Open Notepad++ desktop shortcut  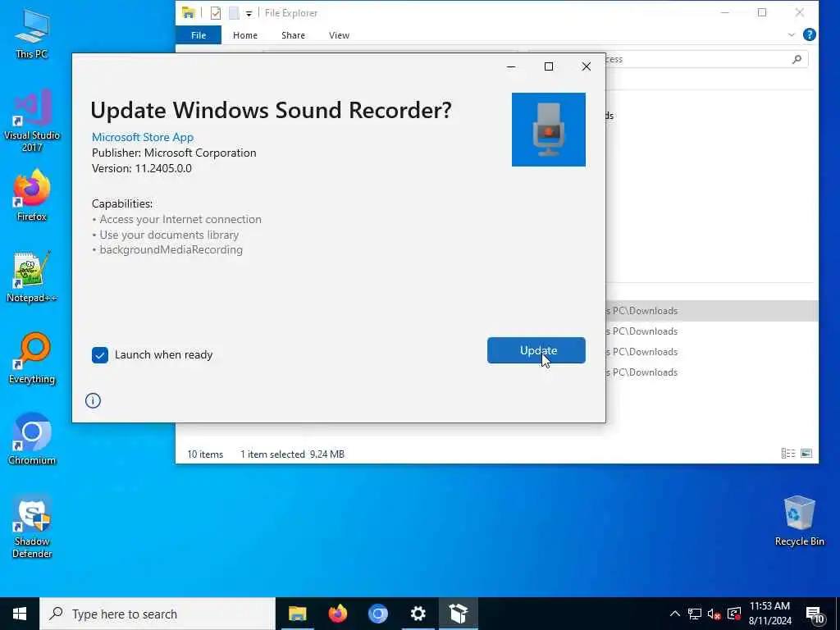click(32, 277)
